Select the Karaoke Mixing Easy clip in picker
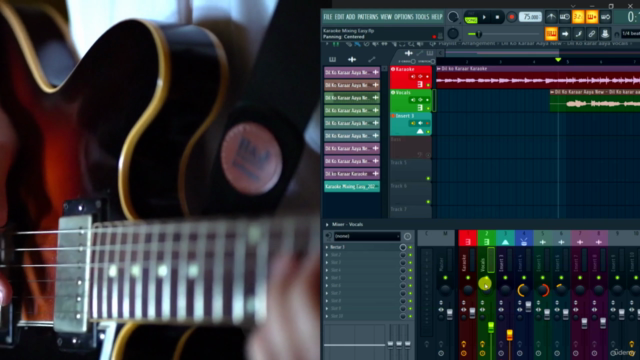The image size is (640, 360). click(352, 187)
